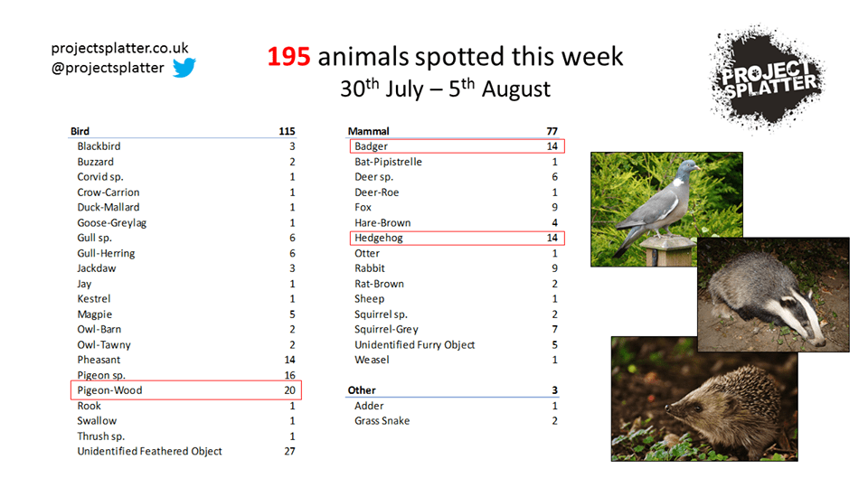The width and height of the screenshot is (868, 488).
Task: Click the Bird category header
Action: 80,131
